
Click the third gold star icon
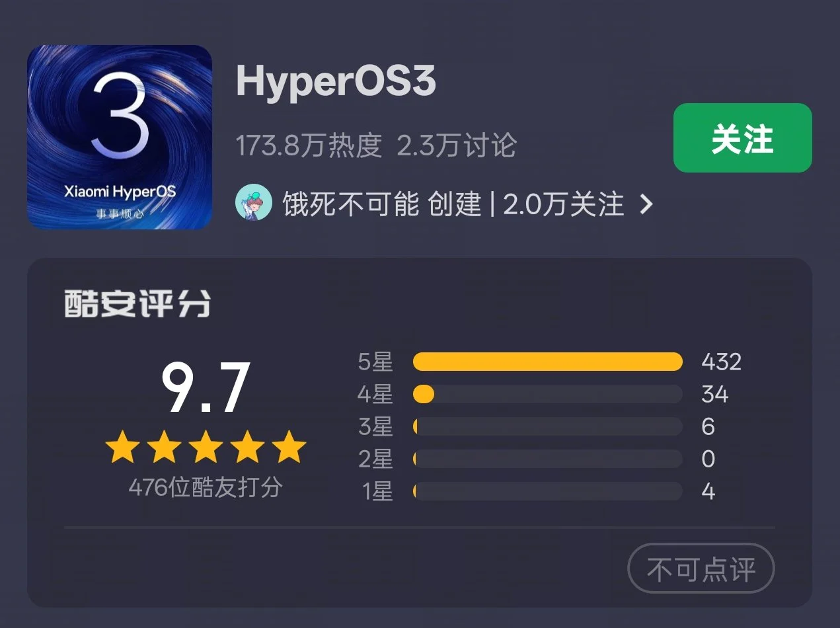click(206, 448)
